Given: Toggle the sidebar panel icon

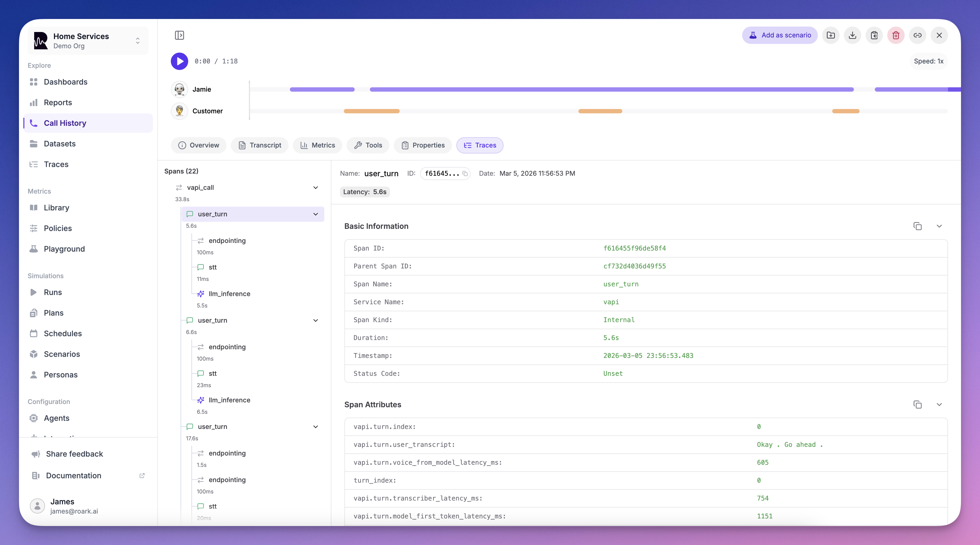Looking at the screenshot, I should [179, 35].
